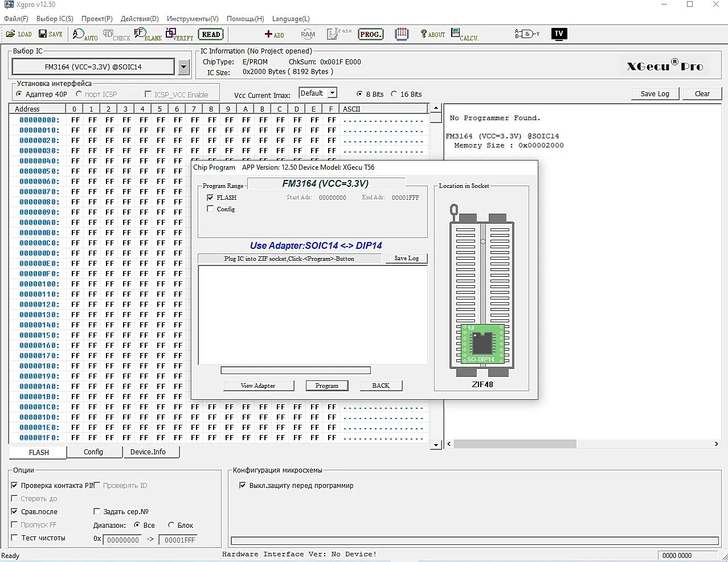Click the Program button in dialog

point(326,385)
